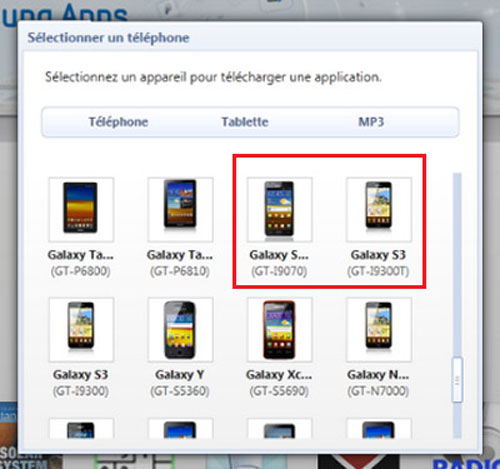
Task: Select the Galaxy S3 GT-I9300 device image
Action: [81, 329]
